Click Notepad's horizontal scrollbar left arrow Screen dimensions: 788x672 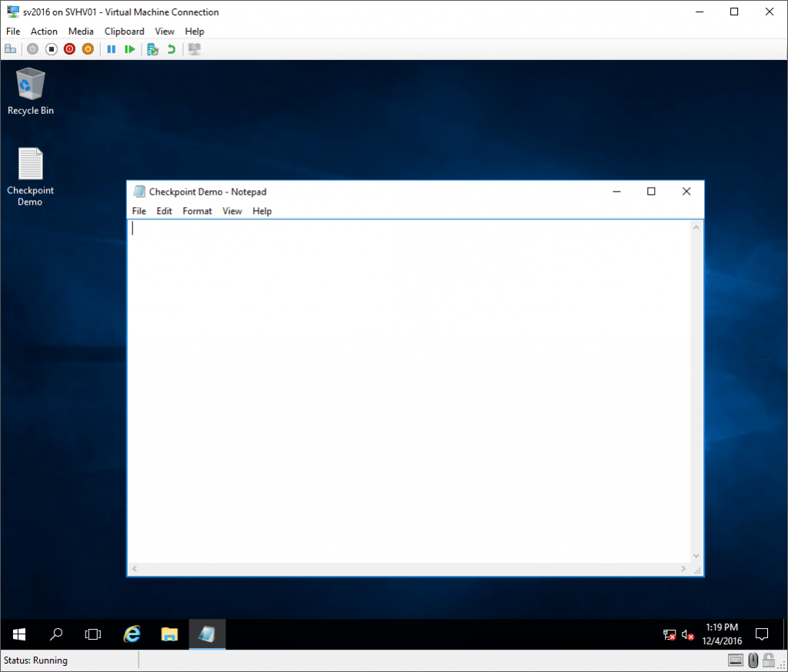tap(135, 568)
